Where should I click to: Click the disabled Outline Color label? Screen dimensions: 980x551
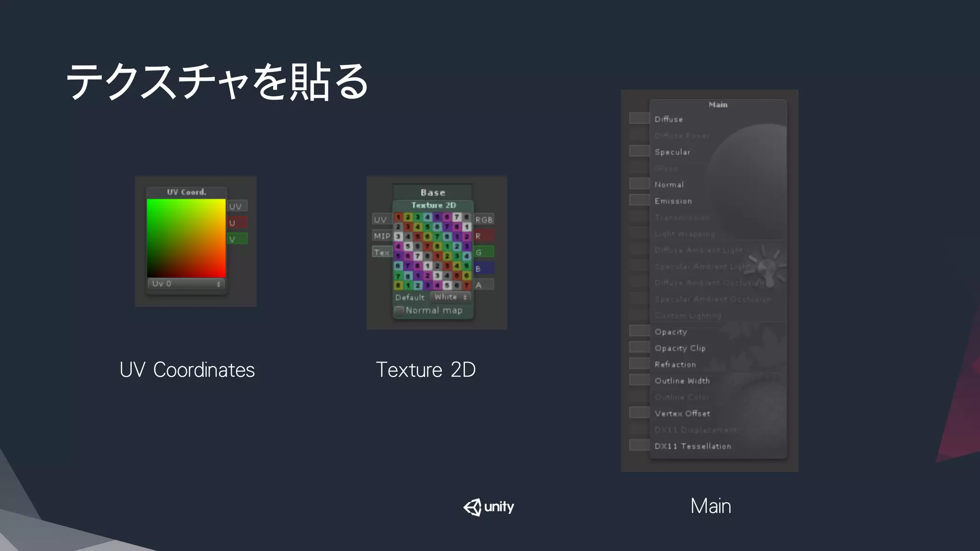681,397
